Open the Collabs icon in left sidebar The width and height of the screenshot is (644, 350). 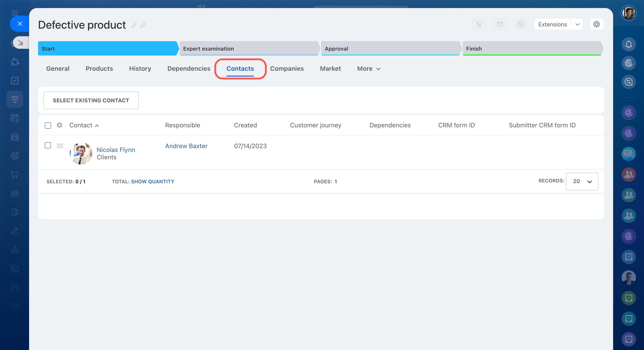15,62
